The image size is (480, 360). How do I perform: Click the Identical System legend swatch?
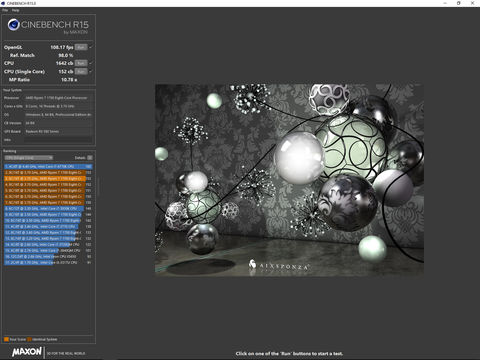tap(29, 339)
